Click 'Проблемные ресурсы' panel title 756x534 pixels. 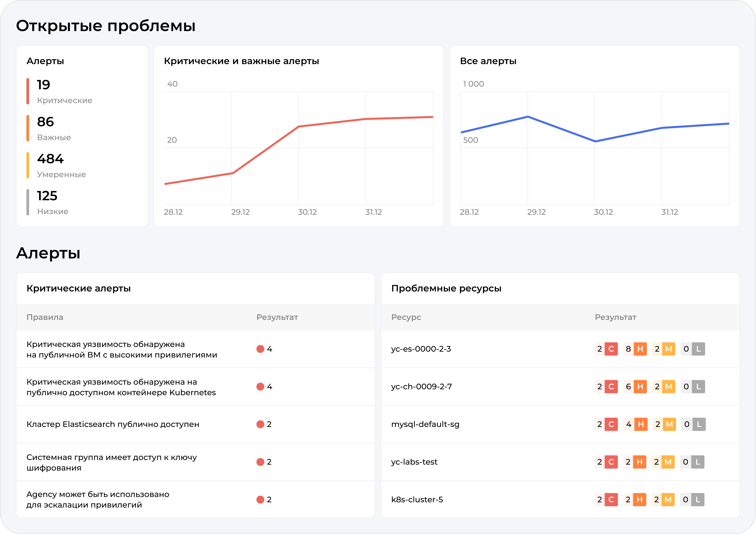coord(446,289)
